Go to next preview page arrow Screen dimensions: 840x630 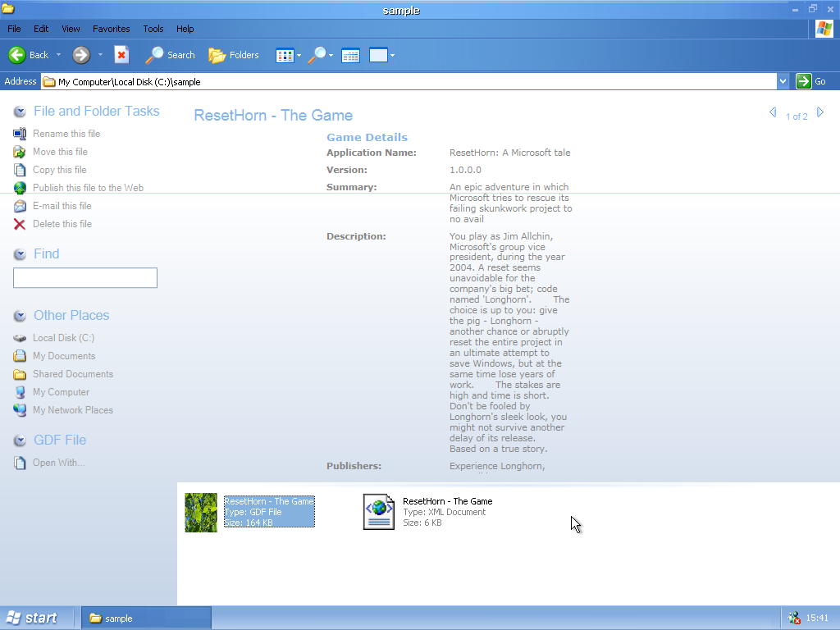click(x=820, y=112)
